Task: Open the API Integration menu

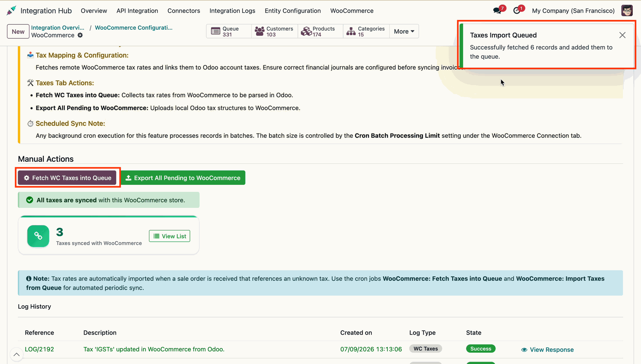Action: [137, 11]
